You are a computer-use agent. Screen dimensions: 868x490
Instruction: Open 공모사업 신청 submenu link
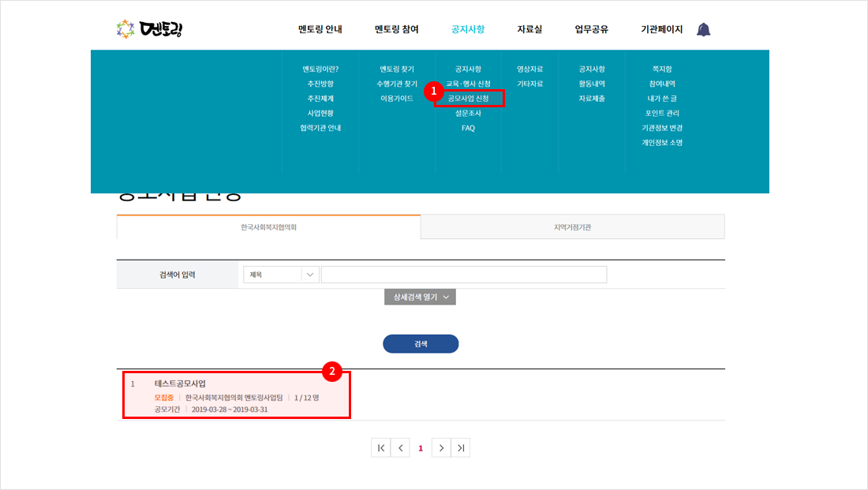(468, 99)
